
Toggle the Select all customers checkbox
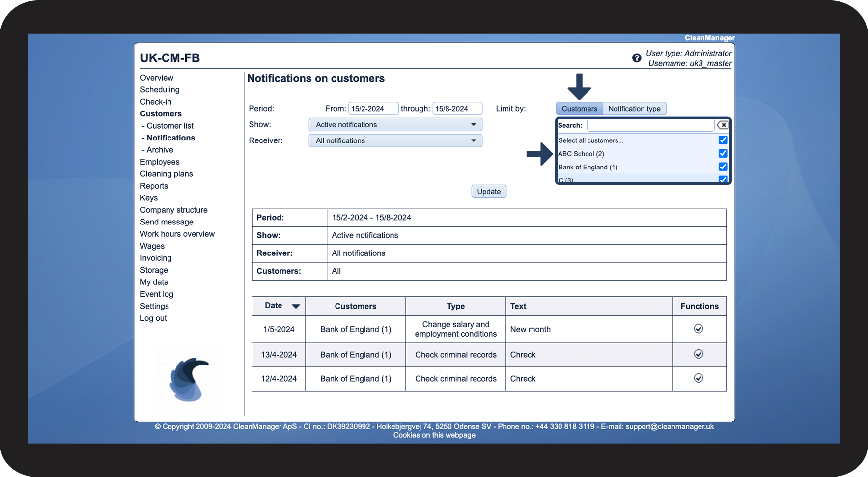pyautogui.click(x=723, y=140)
